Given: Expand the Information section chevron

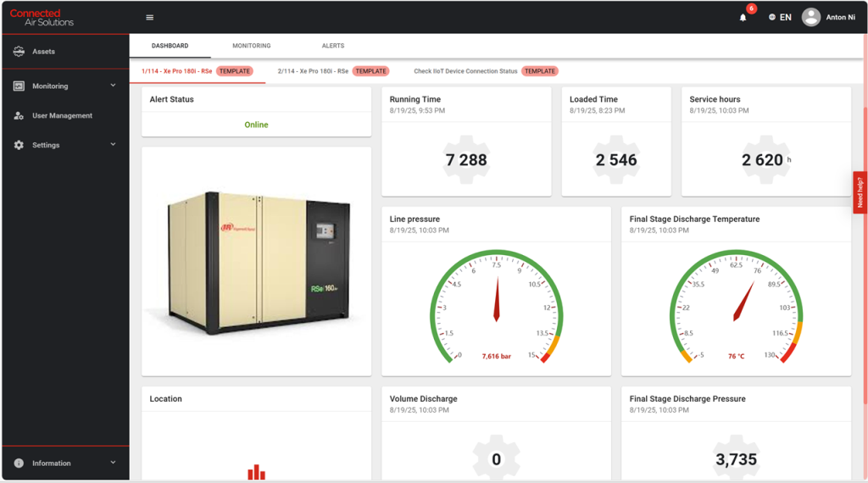Looking at the screenshot, I should (x=113, y=463).
